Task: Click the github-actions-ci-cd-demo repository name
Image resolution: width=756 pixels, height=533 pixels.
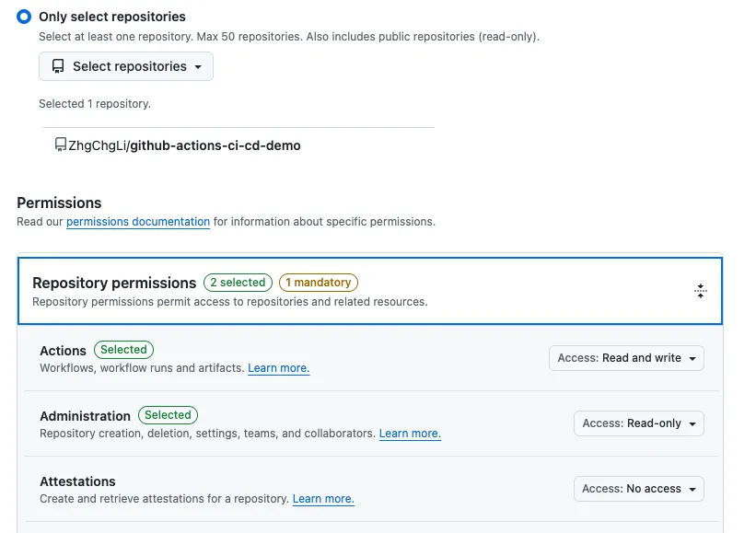Action: click(x=215, y=145)
